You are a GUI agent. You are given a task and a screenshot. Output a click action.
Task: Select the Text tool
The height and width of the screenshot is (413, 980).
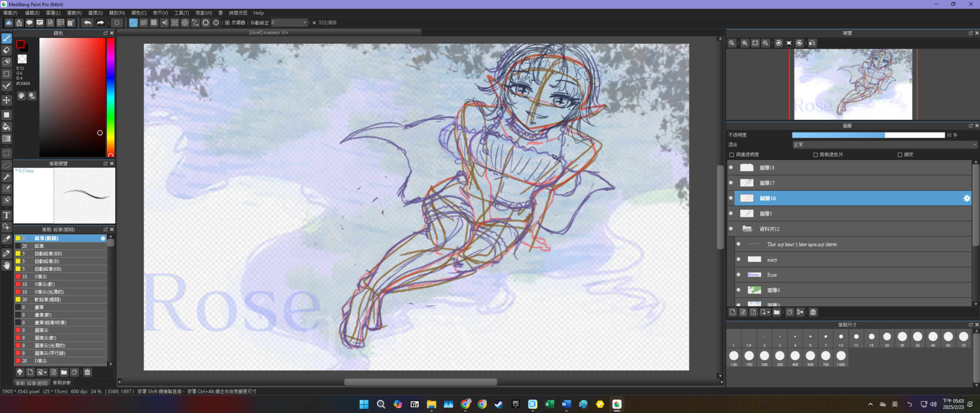(x=7, y=215)
